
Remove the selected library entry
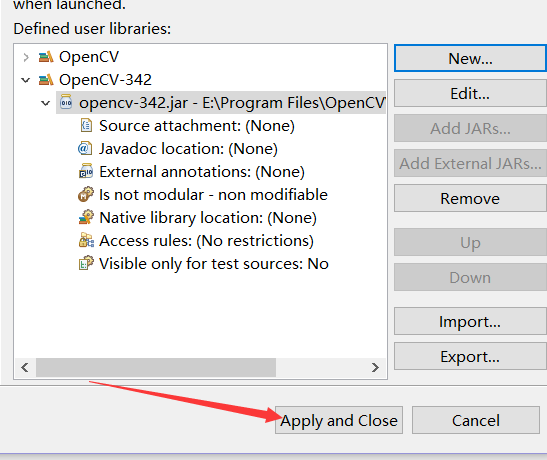(470, 198)
